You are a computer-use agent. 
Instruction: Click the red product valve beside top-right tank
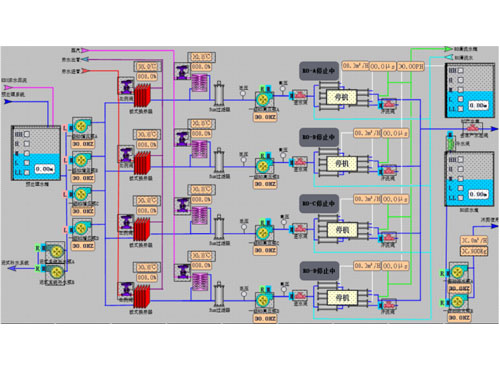472,128
